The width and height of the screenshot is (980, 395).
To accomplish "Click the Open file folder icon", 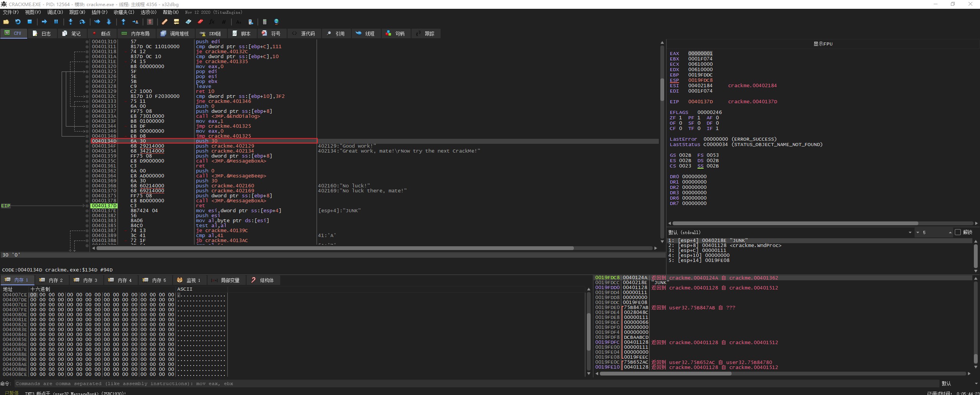I will click(x=6, y=22).
